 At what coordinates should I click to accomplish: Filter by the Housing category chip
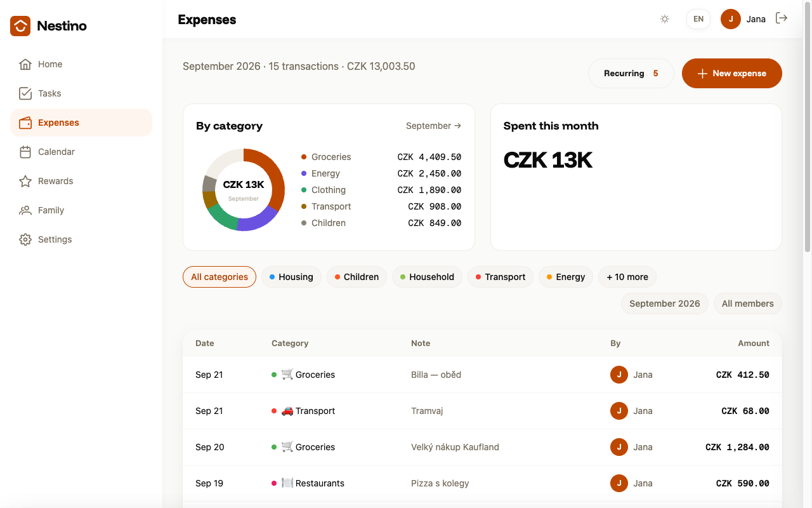point(292,277)
